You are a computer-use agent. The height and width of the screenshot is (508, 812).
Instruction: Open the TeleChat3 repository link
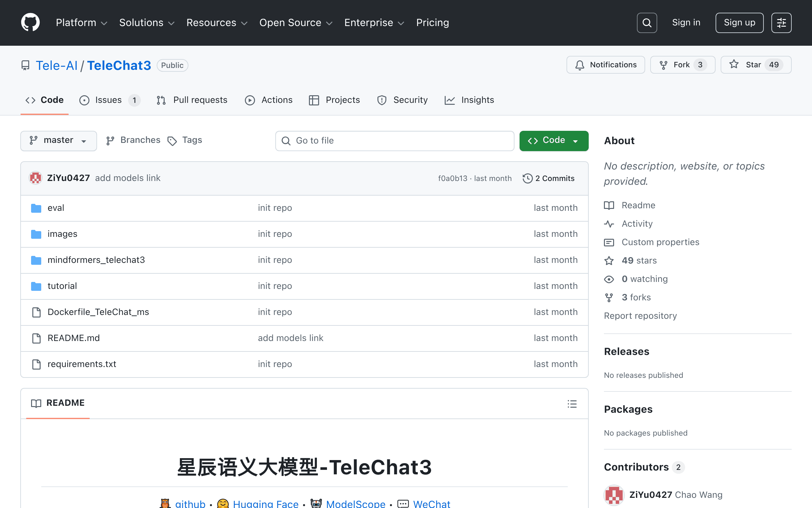(119, 65)
